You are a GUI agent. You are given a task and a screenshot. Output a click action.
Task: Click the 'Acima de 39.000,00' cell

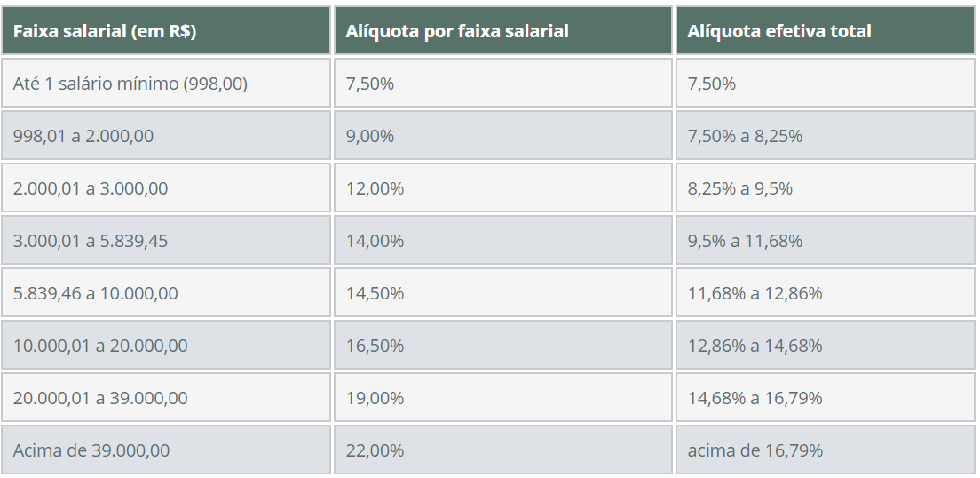click(x=91, y=450)
